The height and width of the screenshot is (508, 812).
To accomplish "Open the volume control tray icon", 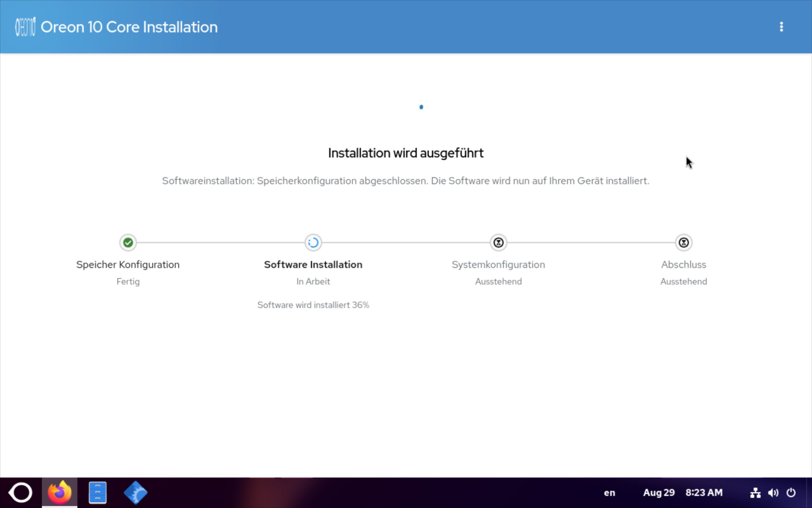I will pyautogui.click(x=773, y=492).
